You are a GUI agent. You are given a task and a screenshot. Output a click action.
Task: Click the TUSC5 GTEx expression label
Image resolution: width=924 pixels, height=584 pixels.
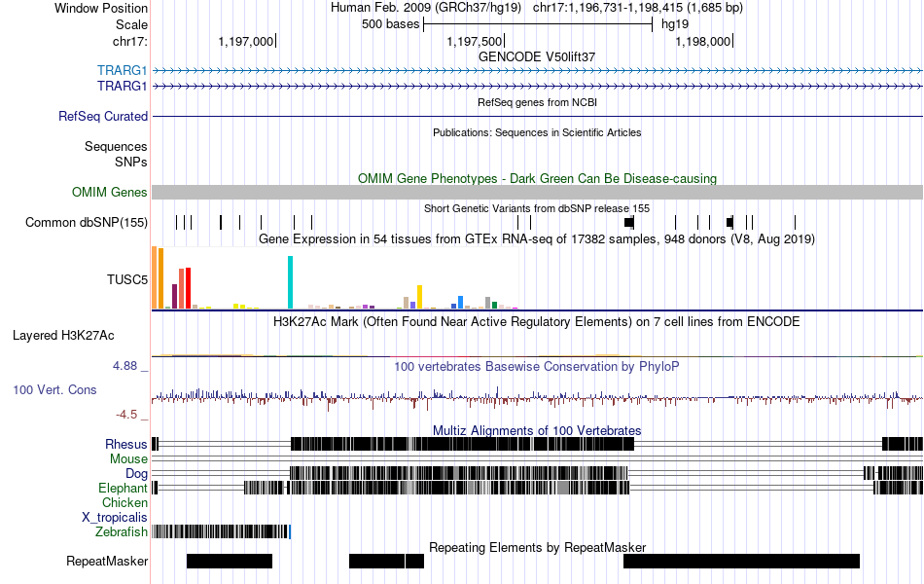click(x=127, y=279)
